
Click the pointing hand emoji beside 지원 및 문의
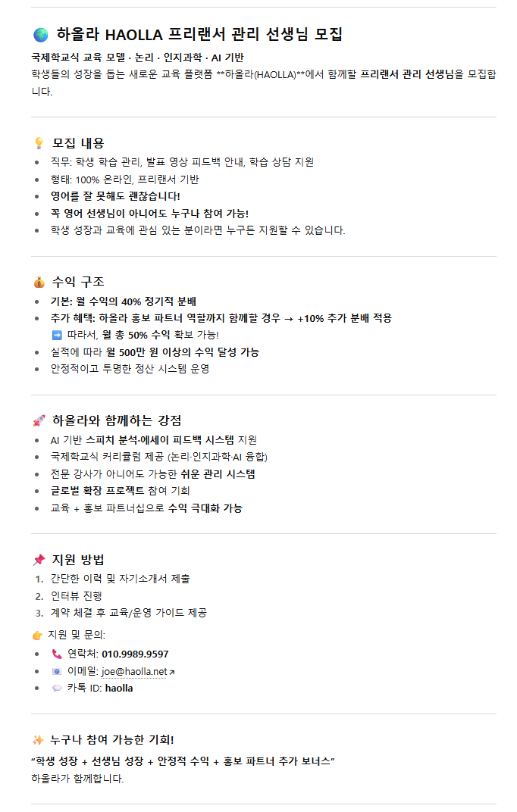[38, 634]
